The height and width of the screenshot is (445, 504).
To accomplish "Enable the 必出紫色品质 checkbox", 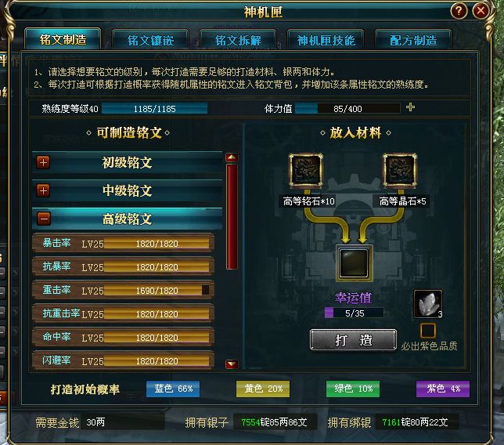I will [x=428, y=331].
